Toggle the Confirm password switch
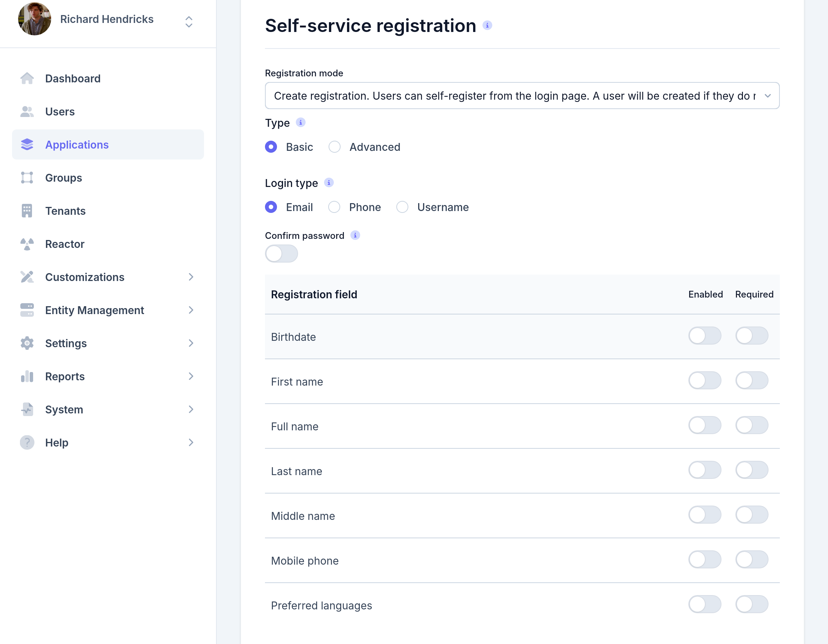This screenshot has width=828, height=644. tap(281, 254)
